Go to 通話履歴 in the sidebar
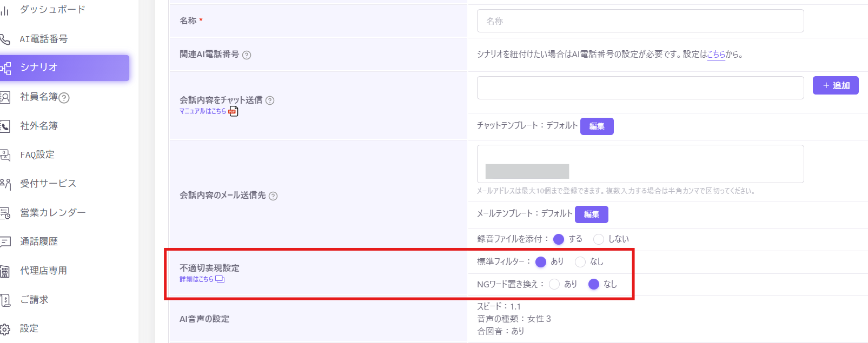The width and height of the screenshot is (868, 343). [39, 241]
